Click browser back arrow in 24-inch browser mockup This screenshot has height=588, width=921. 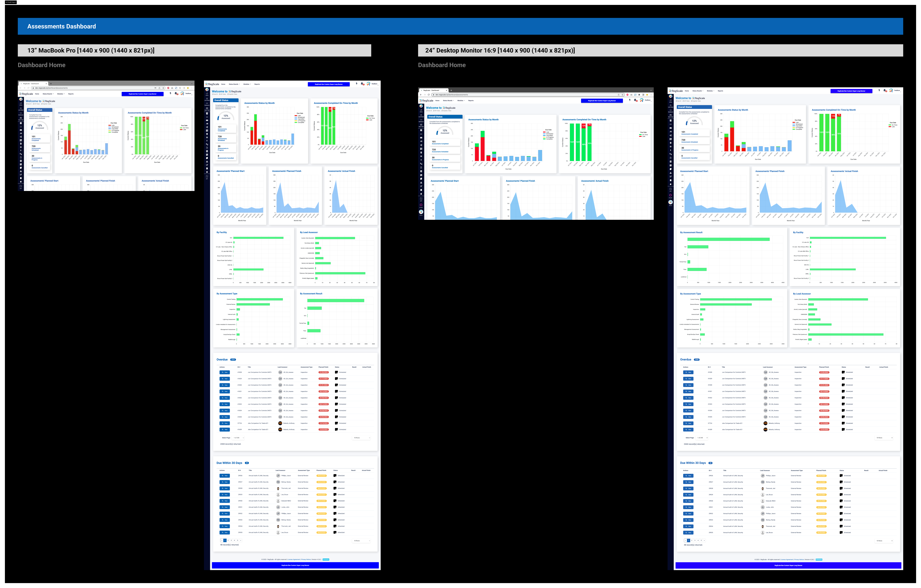[421, 95]
